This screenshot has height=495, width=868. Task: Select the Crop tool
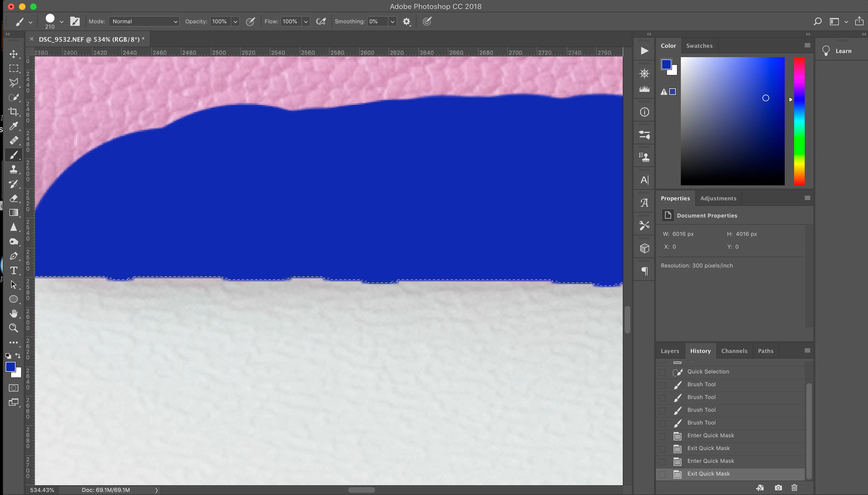(x=14, y=112)
